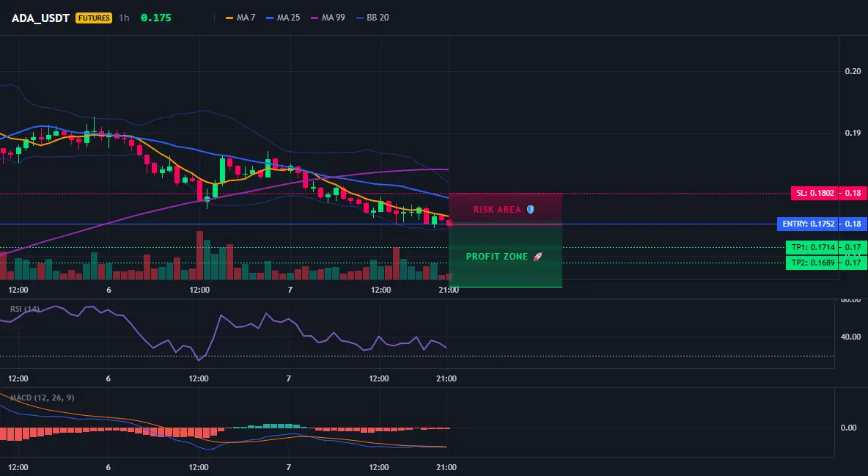Click the ADA_USDT symbol name
868x476 pixels.
pyautogui.click(x=40, y=18)
